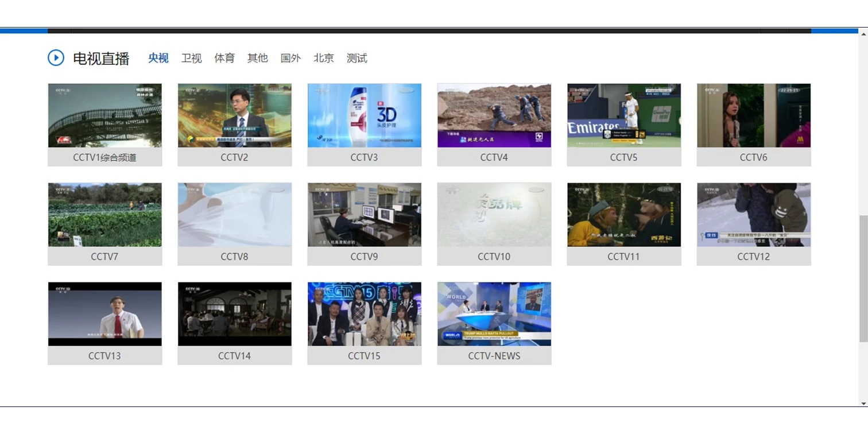Click the CCTV4 label link
The image size is (868, 434).
494,157
